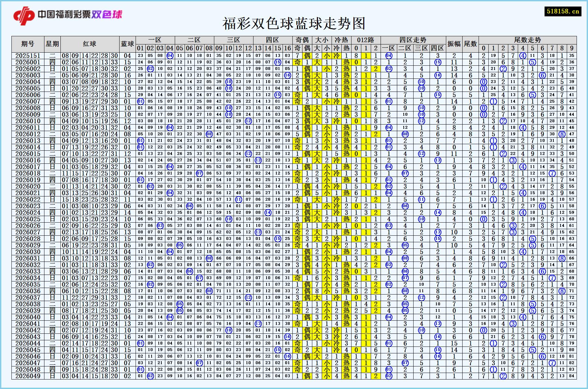This screenshot has height=389, width=588.
Task: Select period 2026049 row label
Action: pos(28,376)
